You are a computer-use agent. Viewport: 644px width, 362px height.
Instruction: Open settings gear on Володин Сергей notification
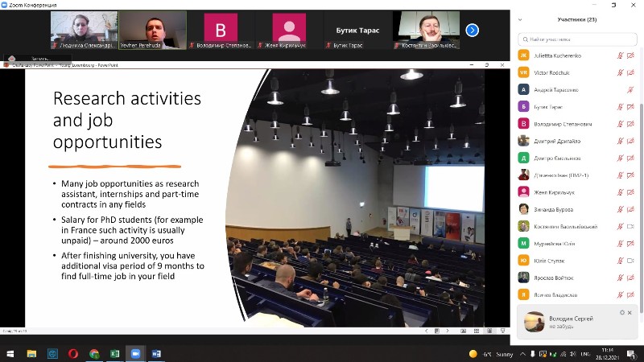[x=621, y=313]
